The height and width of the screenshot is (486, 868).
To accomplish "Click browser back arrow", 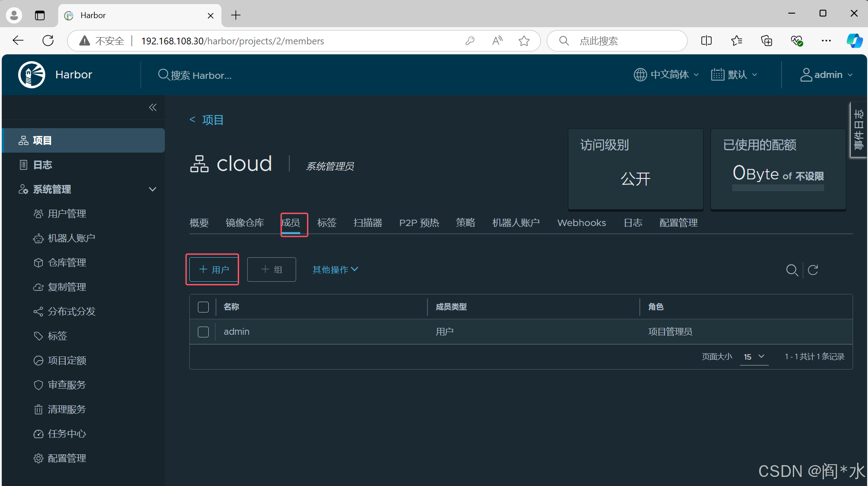I will coord(18,41).
